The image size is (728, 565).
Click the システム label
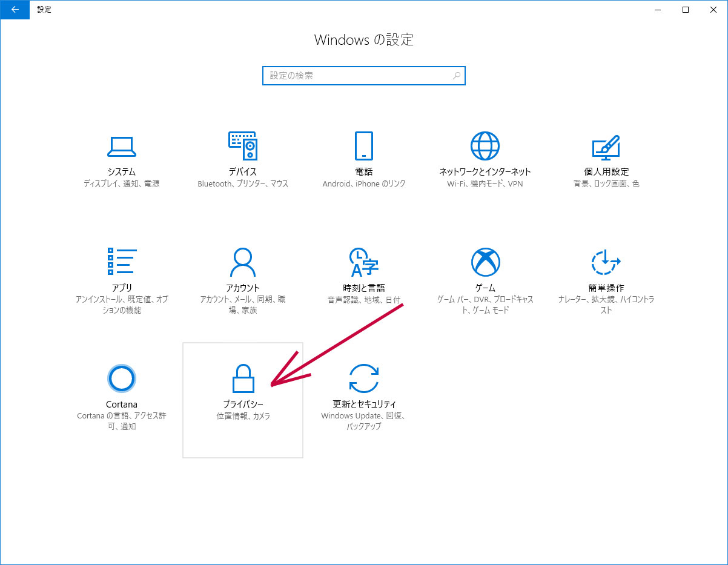click(x=122, y=172)
